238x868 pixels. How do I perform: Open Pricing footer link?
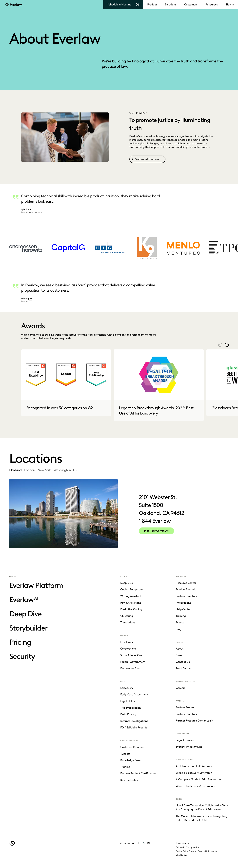[x=20, y=642]
